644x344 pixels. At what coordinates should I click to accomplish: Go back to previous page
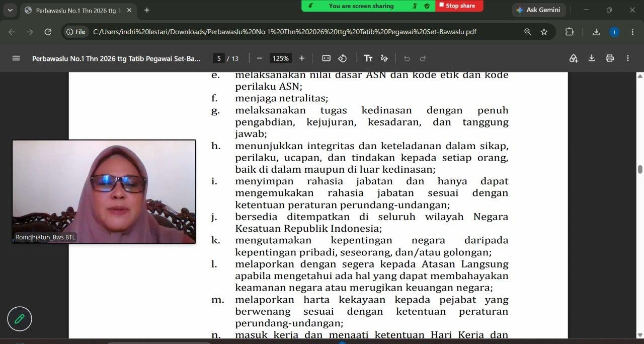tap(12, 32)
